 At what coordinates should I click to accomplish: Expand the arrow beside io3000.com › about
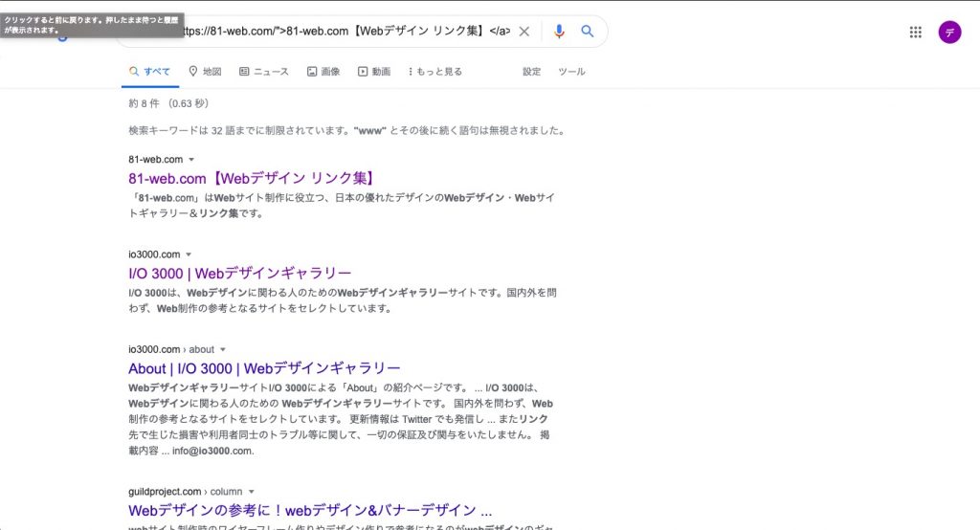tap(222, 349)
